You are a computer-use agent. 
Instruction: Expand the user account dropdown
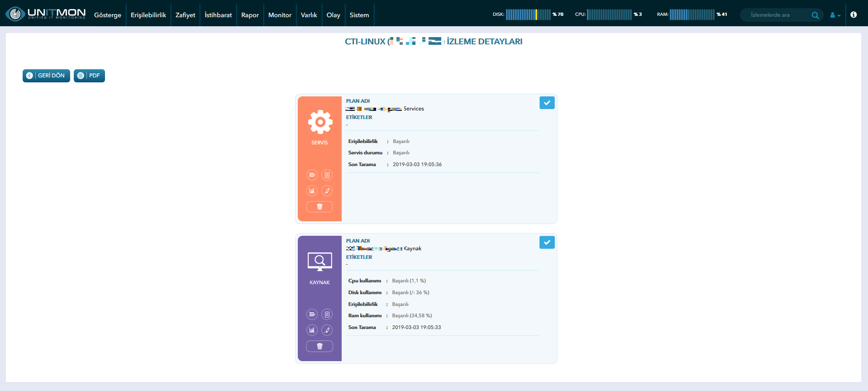(835, 15)
